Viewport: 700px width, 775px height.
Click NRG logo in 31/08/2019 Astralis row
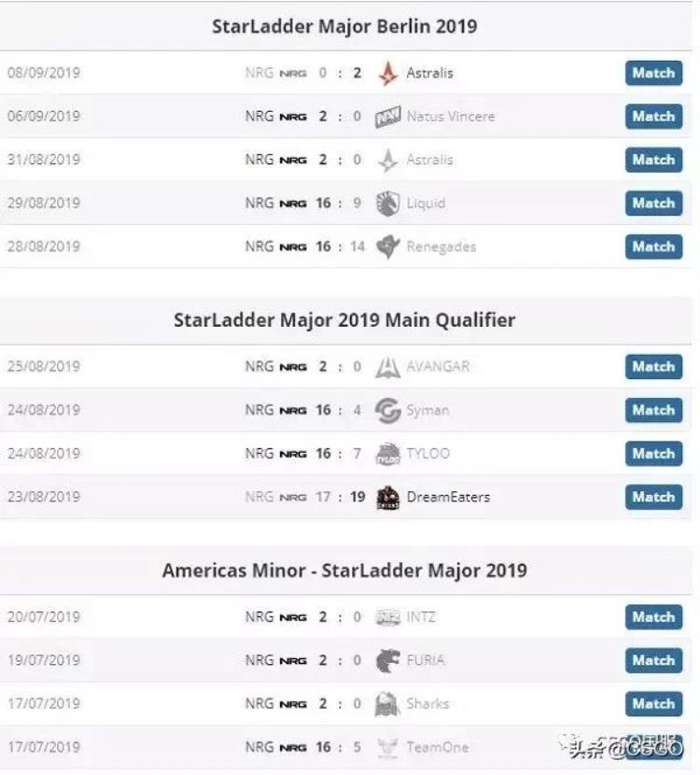point(293,161)
